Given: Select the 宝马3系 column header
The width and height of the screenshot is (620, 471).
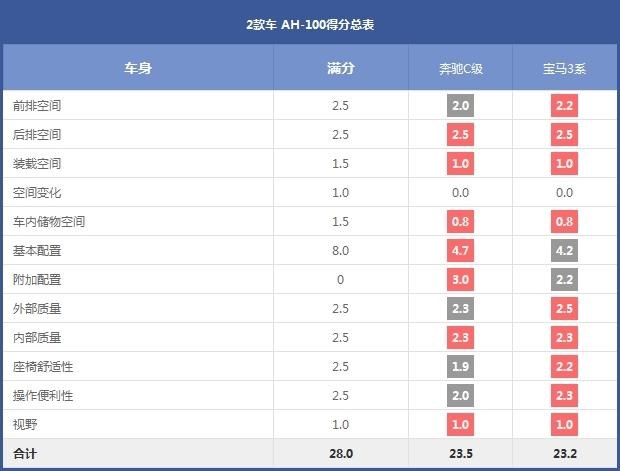Looking at the screenshot, I should pos(564,69).
